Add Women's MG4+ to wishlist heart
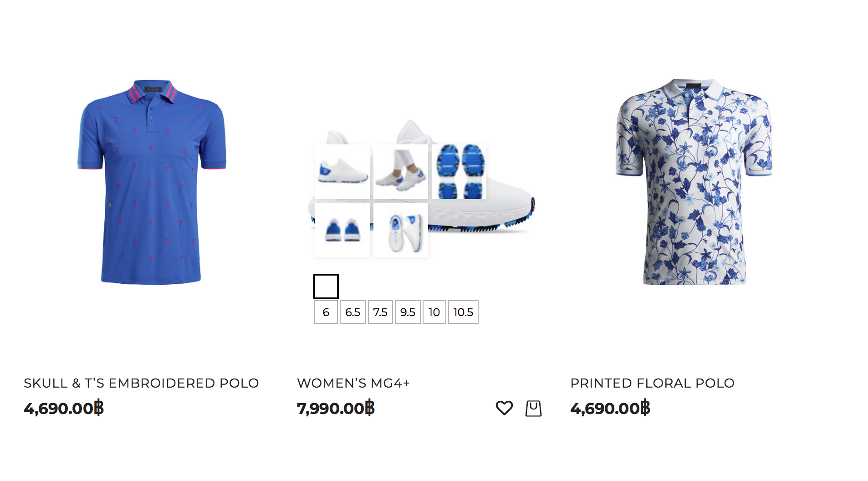The width and height of the screenshot is (868, 481). click(x=504, y=408)
